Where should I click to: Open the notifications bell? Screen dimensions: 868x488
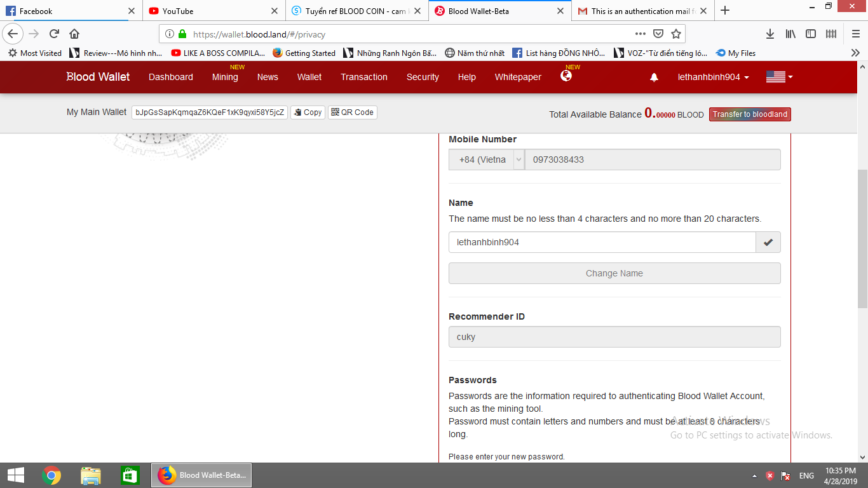(x=654, y=78)
